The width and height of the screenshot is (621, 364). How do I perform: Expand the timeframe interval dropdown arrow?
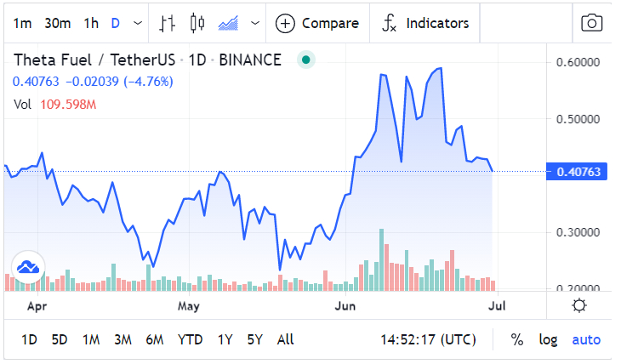(x=138, y=23)
